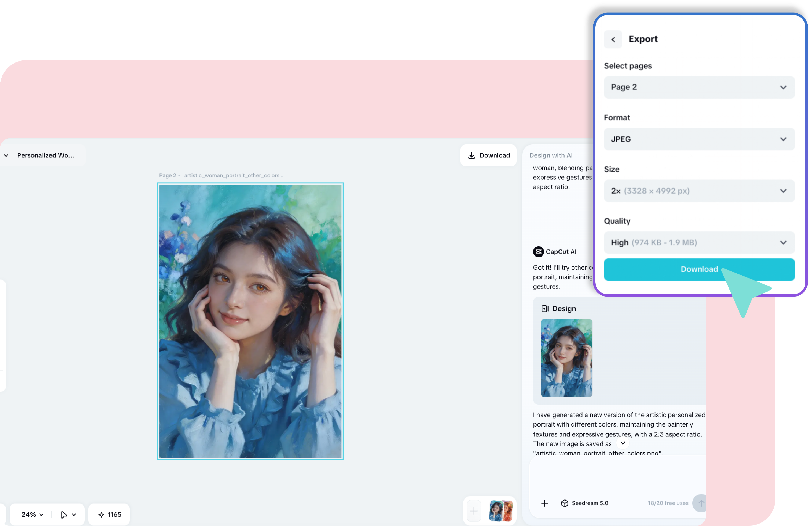This screenshot has width=812, height=526.
Task: Select the pointer cursor tool
Action: coord(64,514)
